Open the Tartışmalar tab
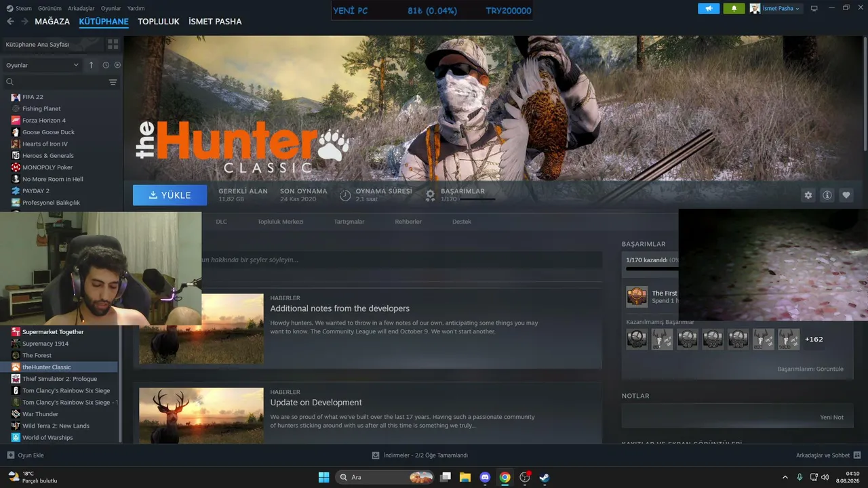This screenshot has height=488, width=868. (x=349, y=222)
